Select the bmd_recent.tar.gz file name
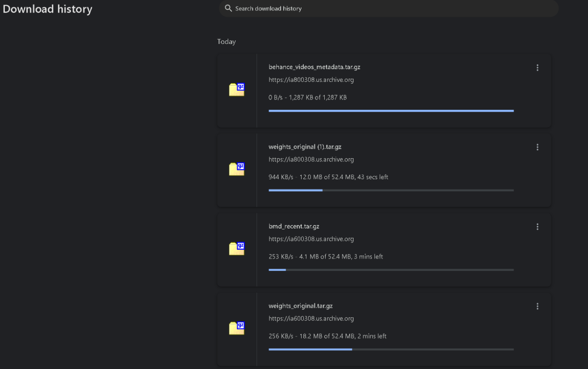 point(294,226)
